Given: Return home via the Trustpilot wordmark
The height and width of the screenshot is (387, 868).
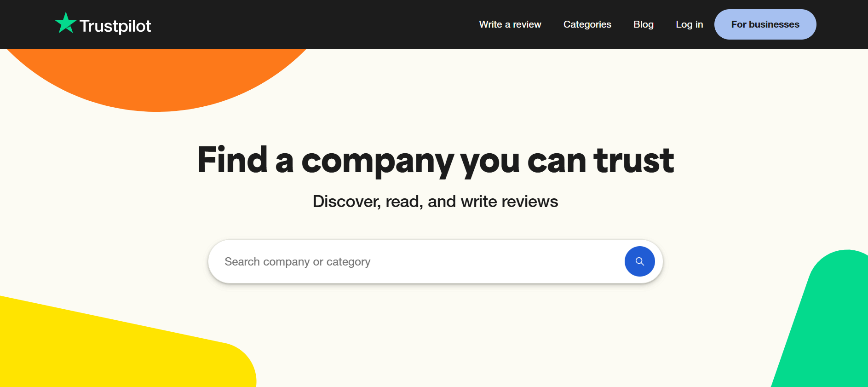Looking at the screenshot, I should click(x=115, y=26).
